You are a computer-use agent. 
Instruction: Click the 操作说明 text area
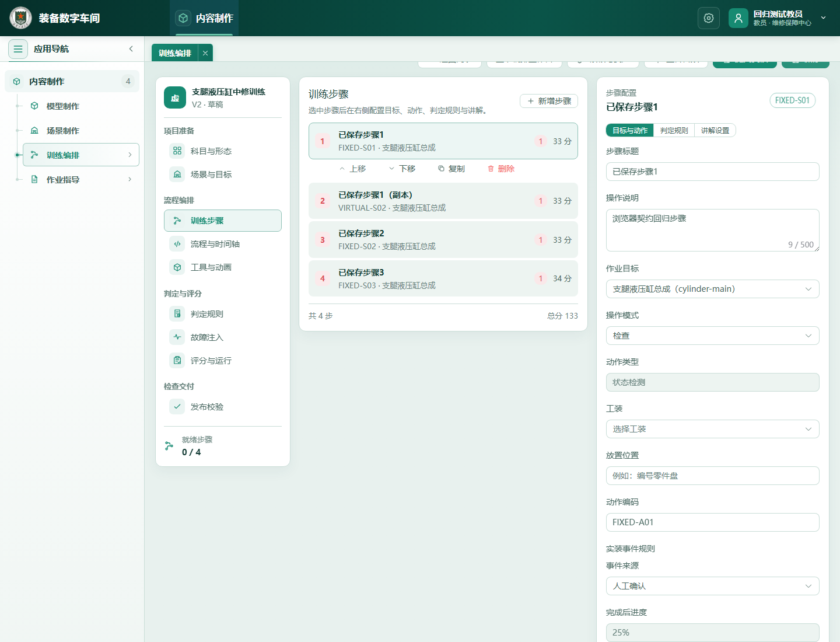pyautogui.click(x=713, y=230)
